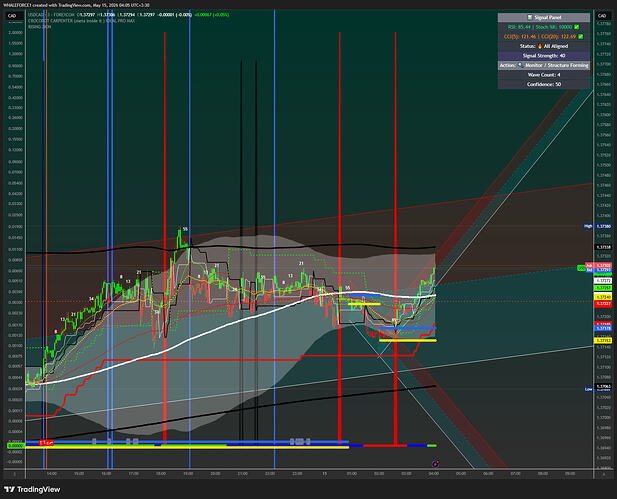Click the 14:00 time axis label
The height and width of the screenshot is (499, 617).
click(x=52, y=473)
